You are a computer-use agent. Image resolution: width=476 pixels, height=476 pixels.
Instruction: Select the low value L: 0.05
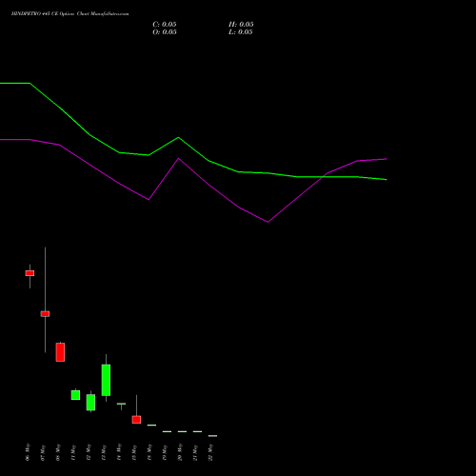pyautogui.click(x=241, y=32)
